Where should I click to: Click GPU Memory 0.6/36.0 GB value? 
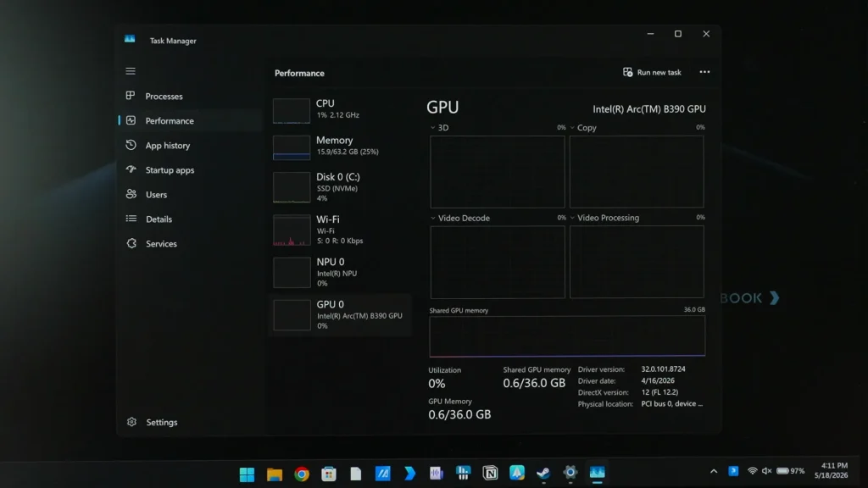click(459, 414)
